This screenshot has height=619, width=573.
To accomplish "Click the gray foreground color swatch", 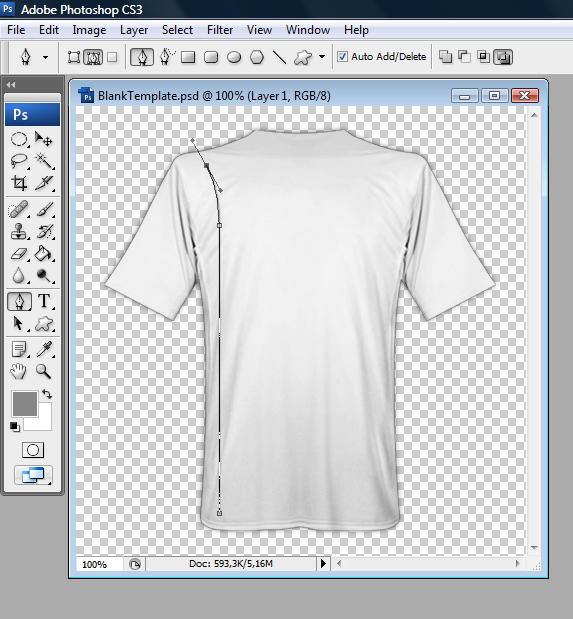I will [x=25, y=403].
